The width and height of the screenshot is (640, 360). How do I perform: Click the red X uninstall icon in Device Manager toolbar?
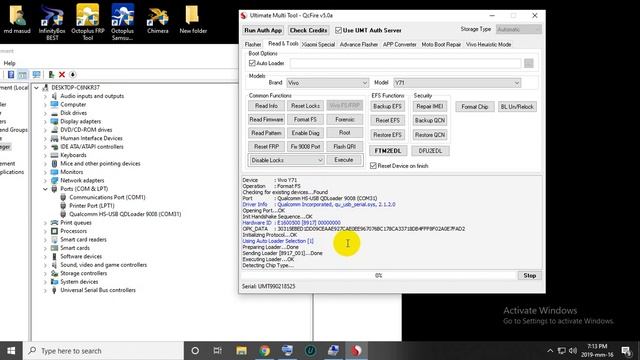coord(62,75)
